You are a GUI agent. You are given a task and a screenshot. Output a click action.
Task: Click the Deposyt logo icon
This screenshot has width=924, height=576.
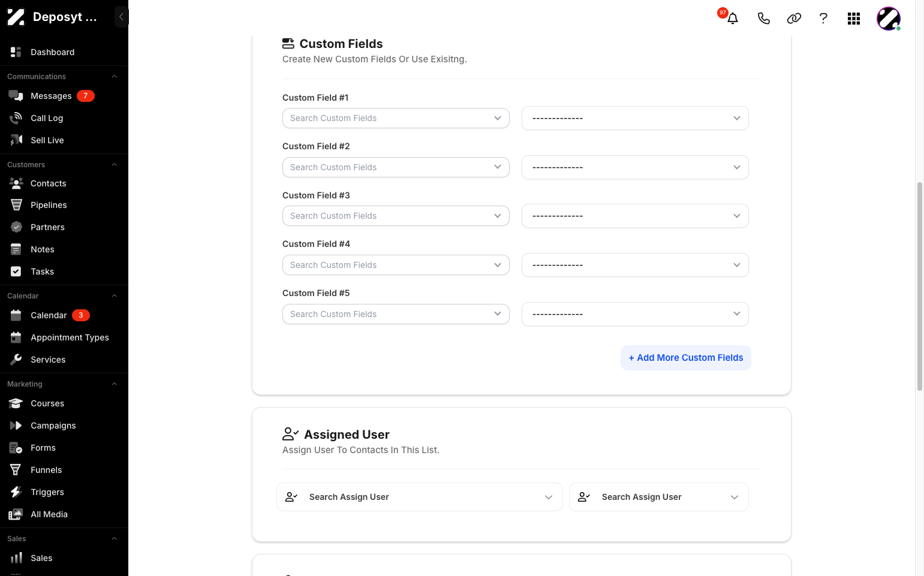(x=16, y=17)
